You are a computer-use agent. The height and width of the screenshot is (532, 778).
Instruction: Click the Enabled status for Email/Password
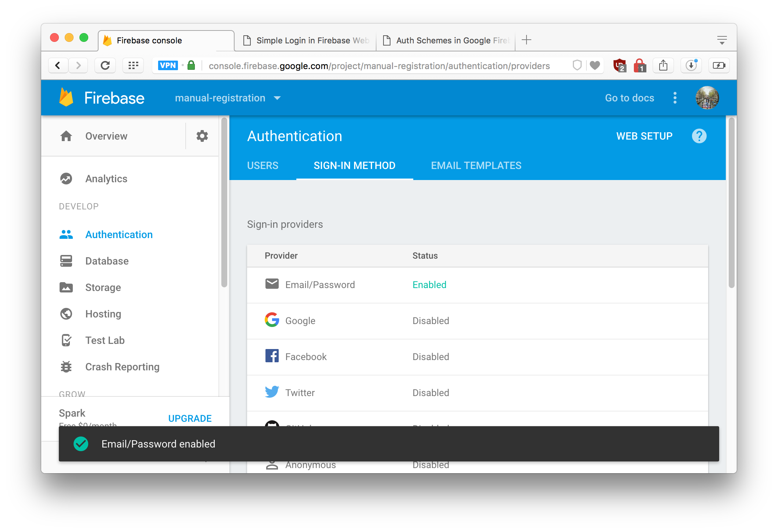click(x=429, y=285)
